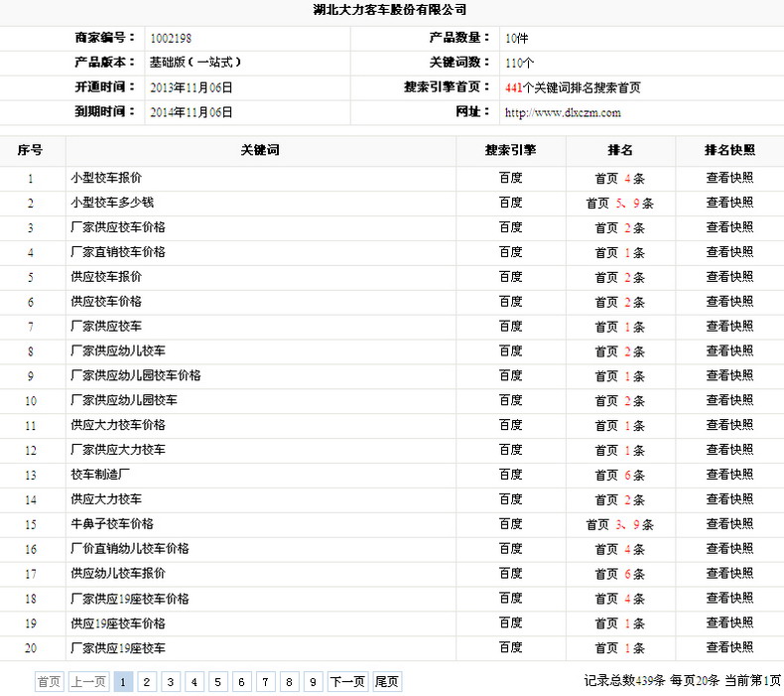This screenshot has width=784, height=696.
Task: Click expiry date 2014年11月06日
Action: tap(191, 112)
